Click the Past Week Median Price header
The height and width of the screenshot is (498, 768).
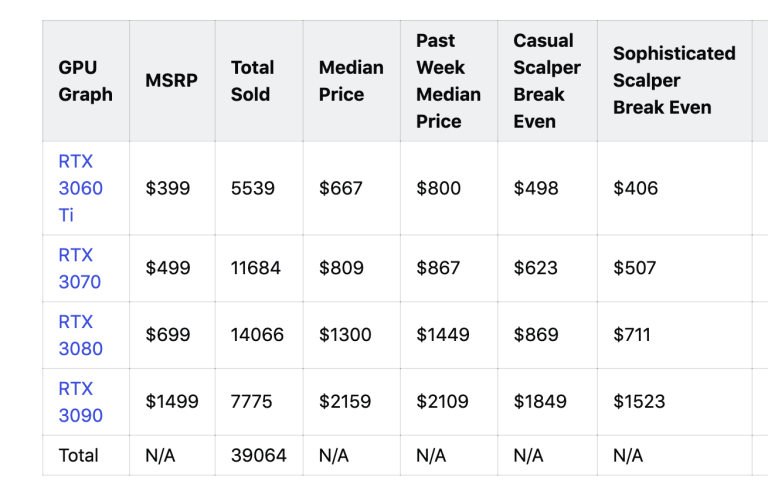pos(449,81)
